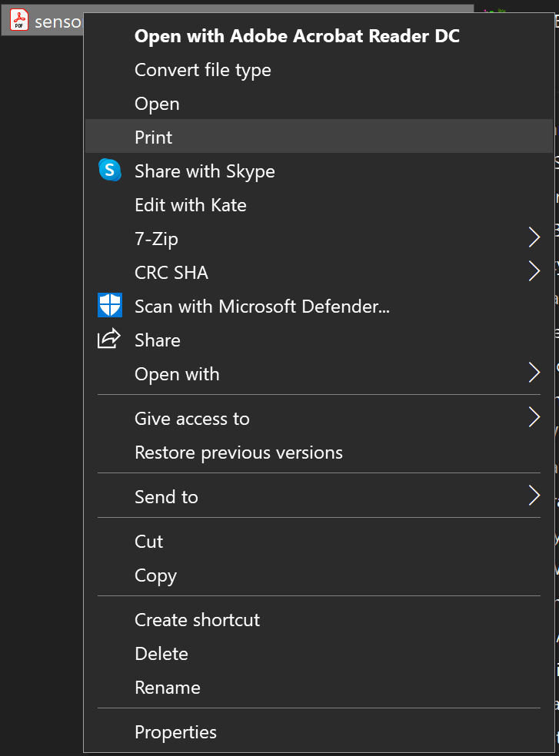Select Convert file type
The height and width of the screenshot is (756, 559).
coord(202,70)
